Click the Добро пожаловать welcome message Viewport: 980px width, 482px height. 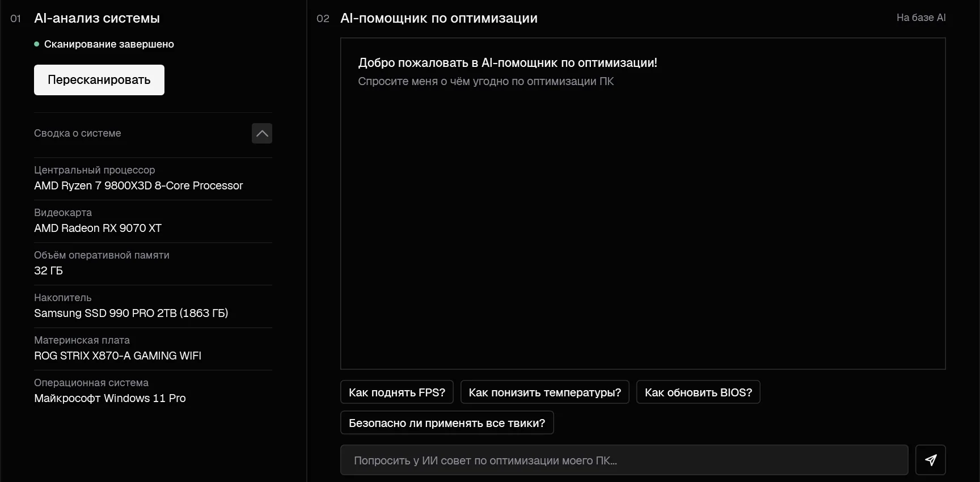coord(508,63)
